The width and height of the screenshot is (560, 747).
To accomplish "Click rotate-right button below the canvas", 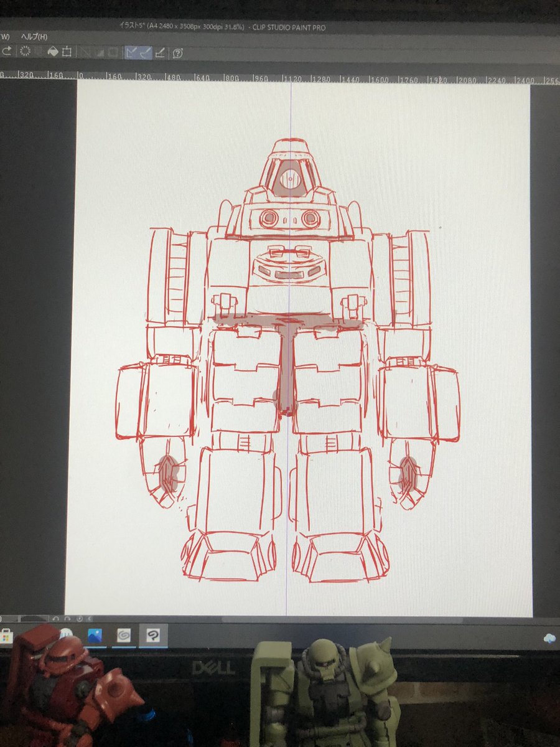I will pyautogui.click(x=67, y=619).
